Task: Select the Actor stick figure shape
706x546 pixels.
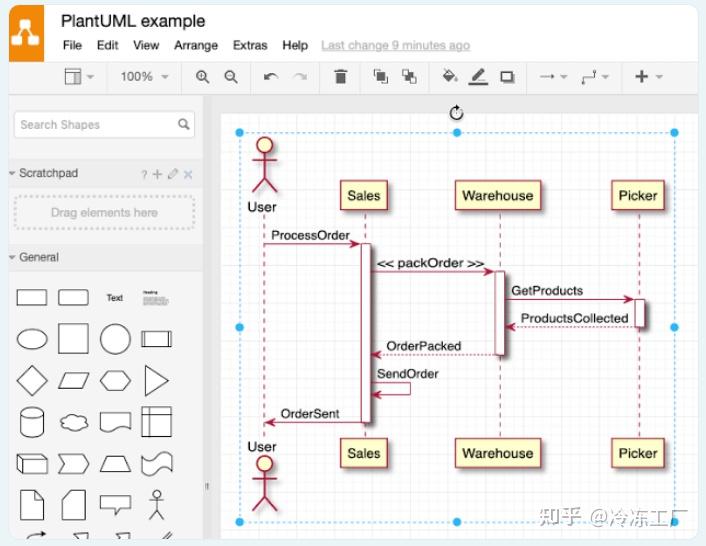Action: point(156,505)
